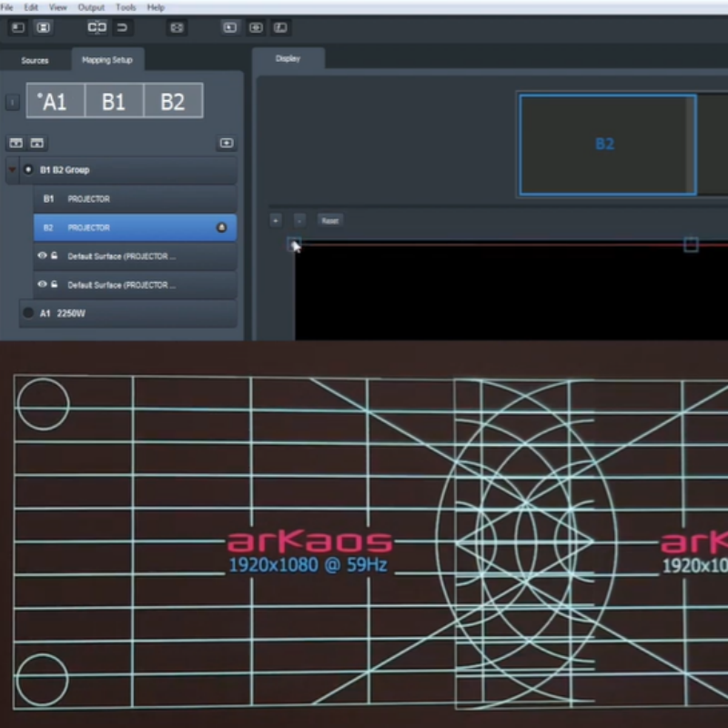Screen dimensions: 728x728
Task: Click the add button at panel's right edge
Action: pos(227,143)
